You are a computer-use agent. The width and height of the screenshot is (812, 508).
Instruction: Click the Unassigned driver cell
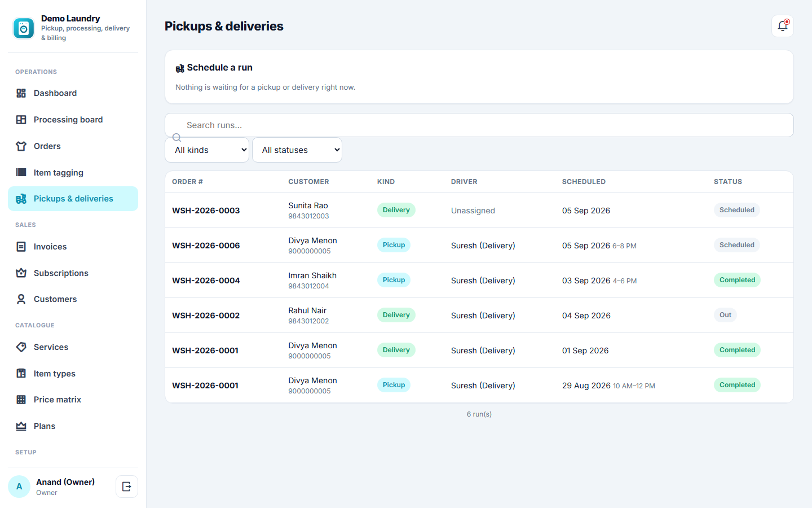(x=473, y=211)
